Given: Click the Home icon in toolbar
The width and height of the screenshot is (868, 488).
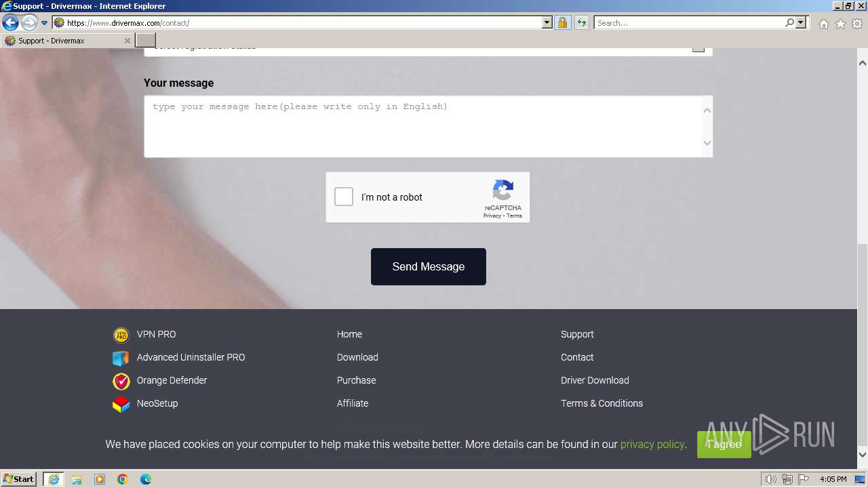Looking at the screenshot, I should point(823,24).
